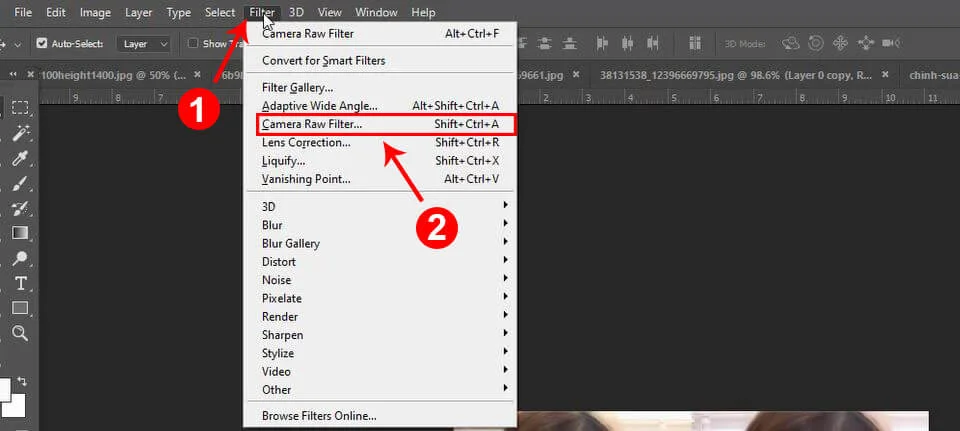Open the Layer menu
960x431 pixels.
coord(139,12)
